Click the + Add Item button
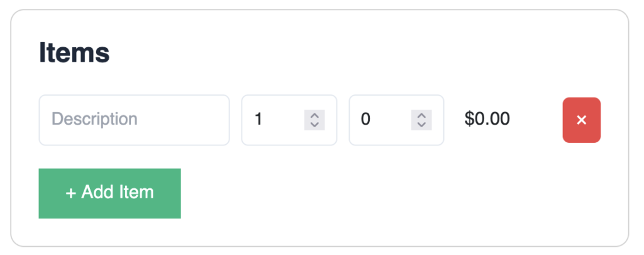The height and width of the screenshot is (255, 644). coord(109,193)
